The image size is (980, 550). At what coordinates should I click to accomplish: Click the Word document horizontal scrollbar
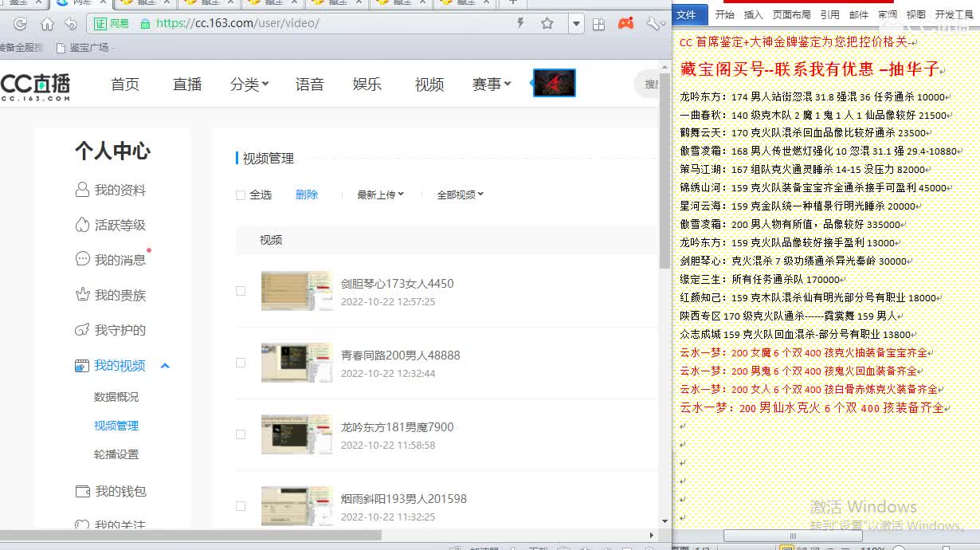(x=793, y=536)
